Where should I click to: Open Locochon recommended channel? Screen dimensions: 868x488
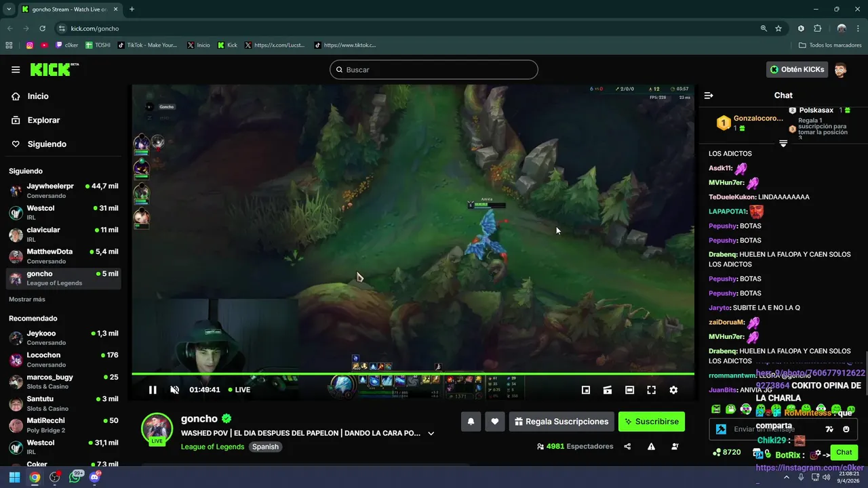click(64, 359)
